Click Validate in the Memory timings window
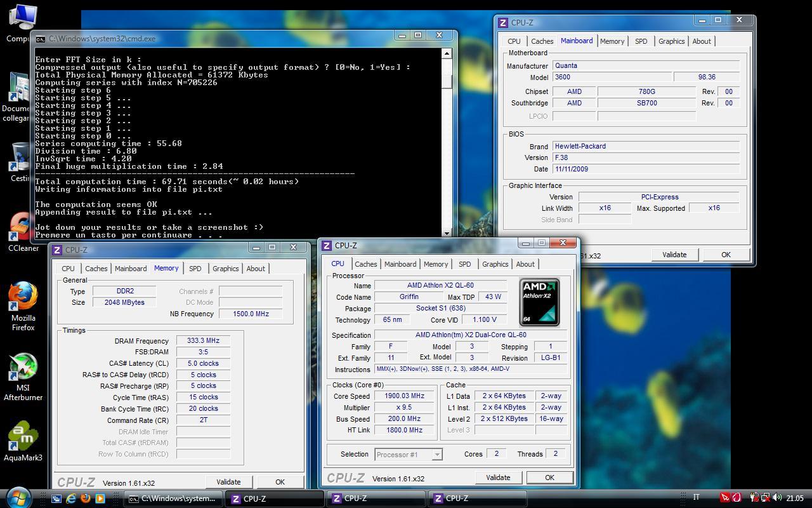This screenshot has width=812, height=508. tap(228, 482)
